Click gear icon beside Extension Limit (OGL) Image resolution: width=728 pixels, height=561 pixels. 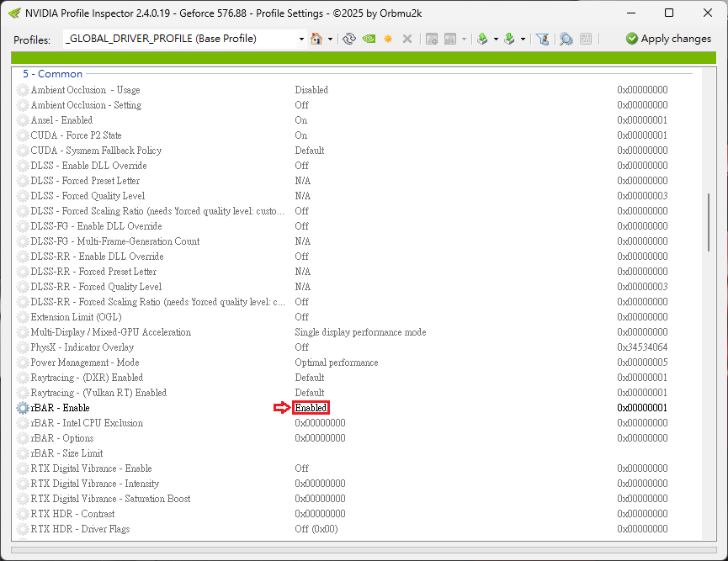point(23,317)
